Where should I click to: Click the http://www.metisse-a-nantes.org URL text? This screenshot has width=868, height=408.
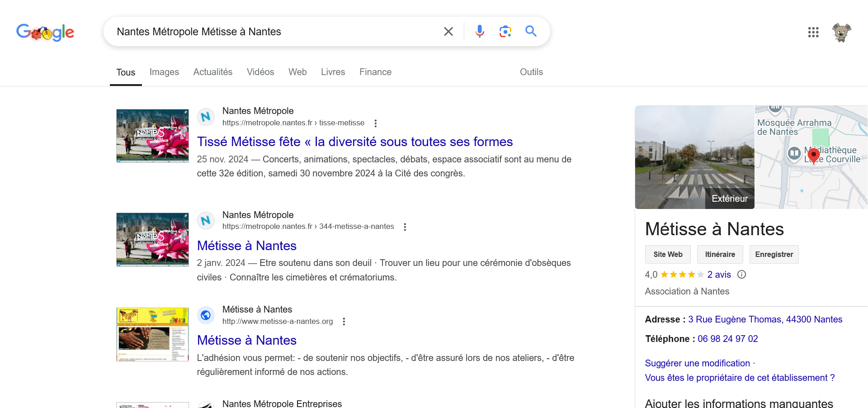(278, 322)
